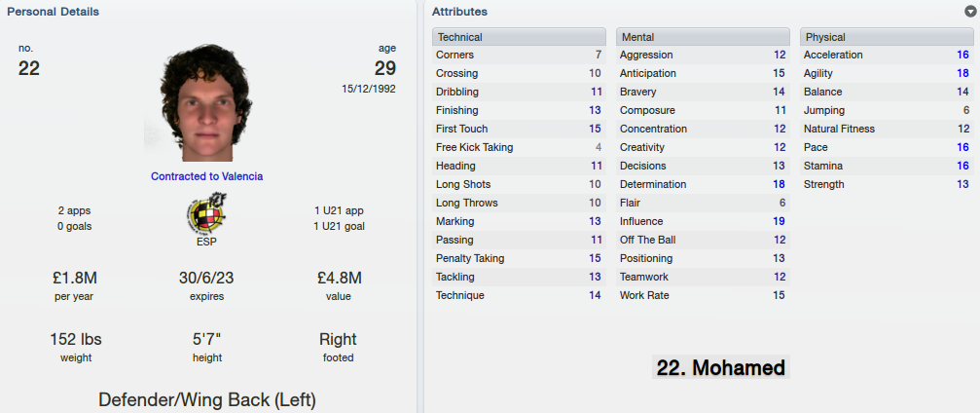Click the 22. Mohamed name label
Image resolution: width=980 pixels, height=413 pixels.
(720, 367)
